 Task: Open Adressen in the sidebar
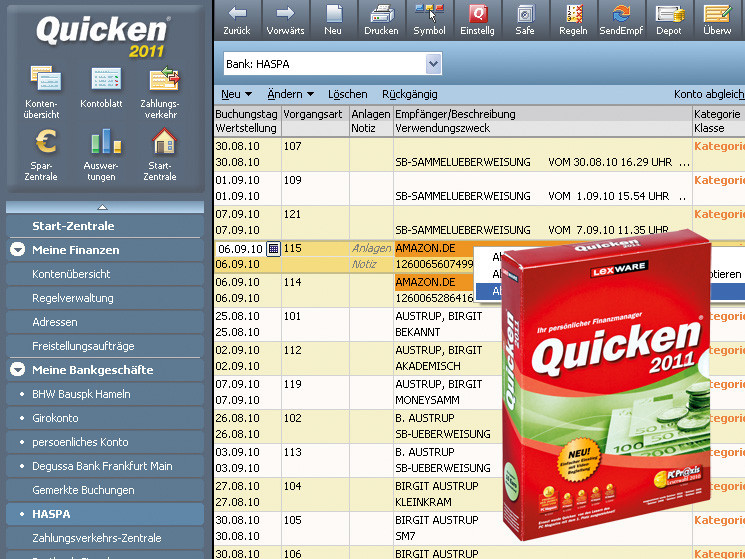tap(105, 322)
